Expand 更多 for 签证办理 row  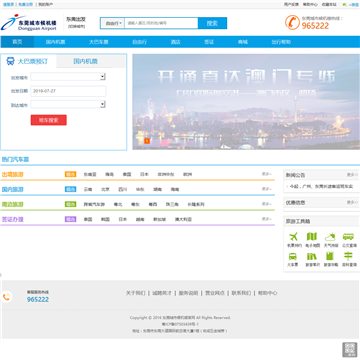267,219
